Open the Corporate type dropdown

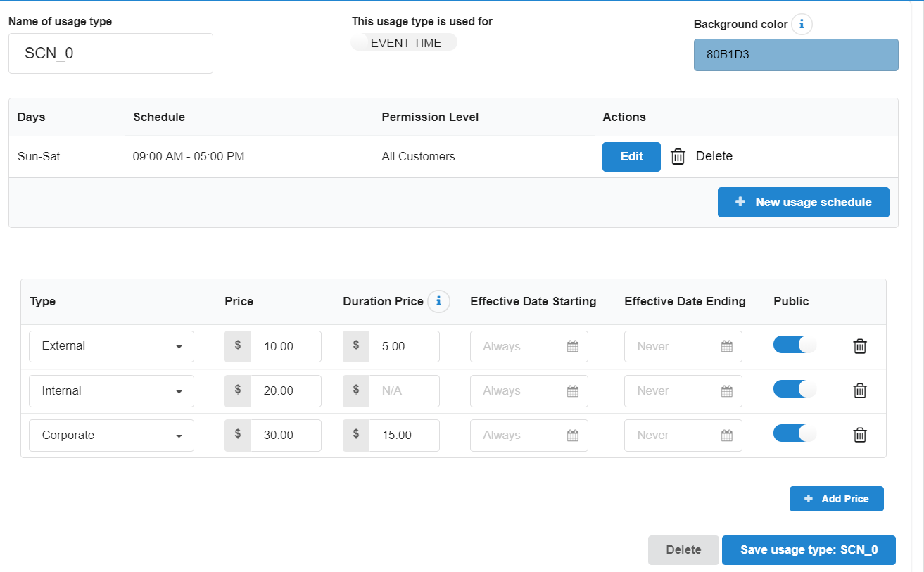point(111,435)
